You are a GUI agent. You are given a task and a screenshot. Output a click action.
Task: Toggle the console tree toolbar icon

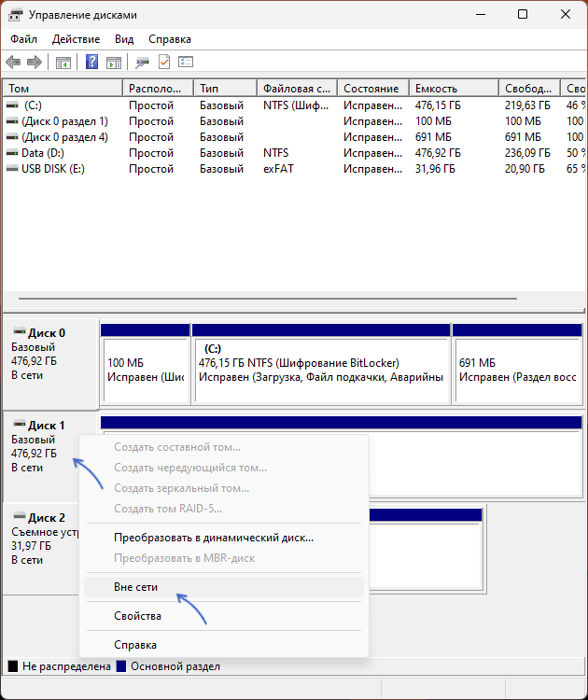(63, 62)
